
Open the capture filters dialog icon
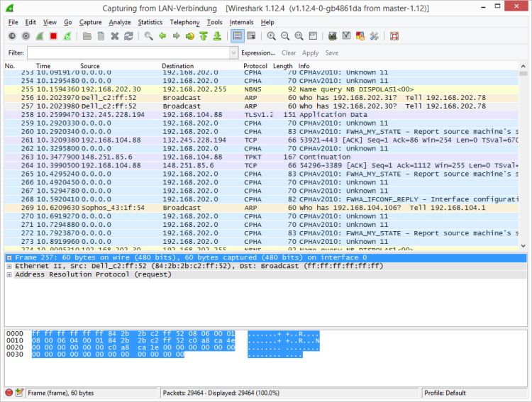(x=333, y=36)
